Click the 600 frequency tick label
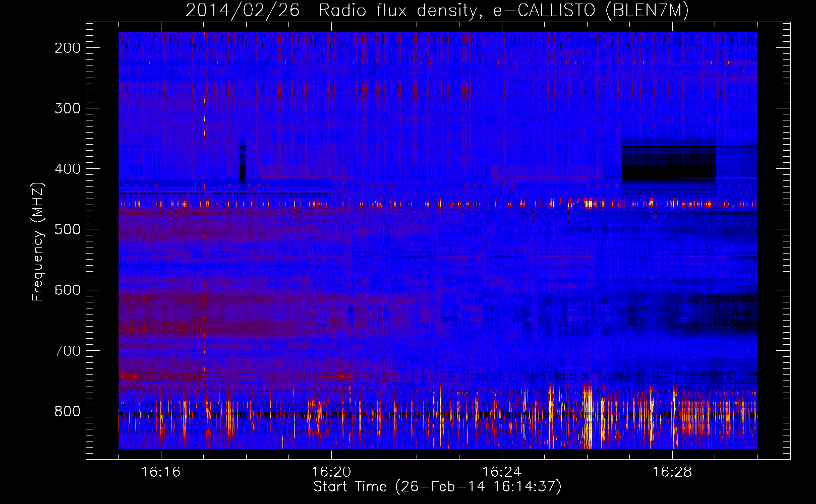Screen dimensions: 816x504 68,290
